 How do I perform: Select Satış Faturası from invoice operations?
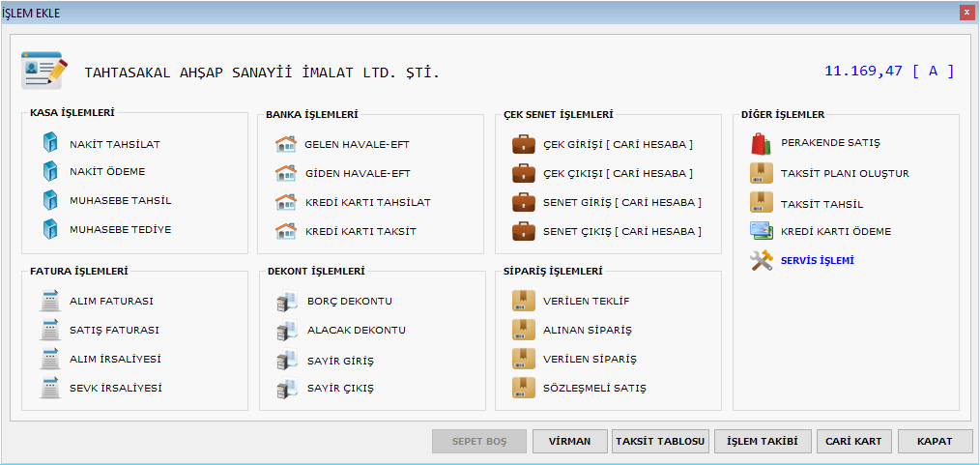click(114, 330)
